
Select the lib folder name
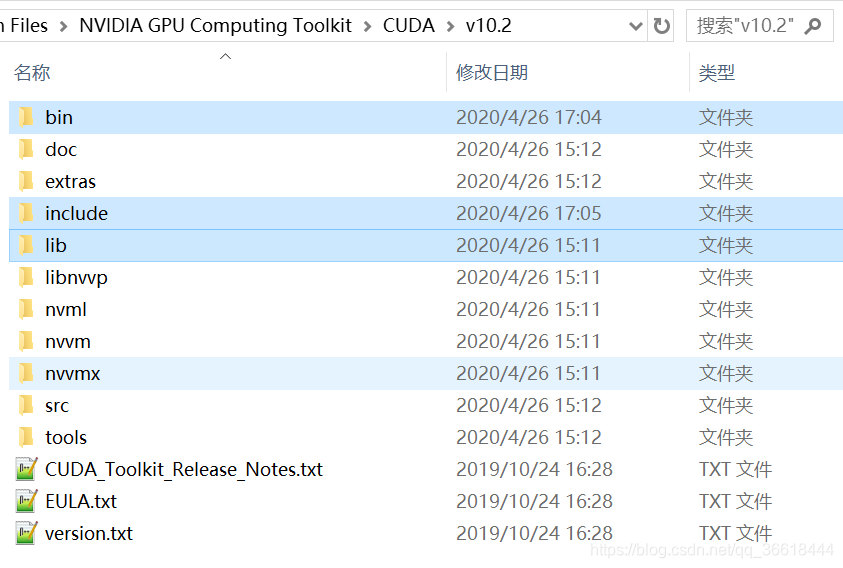(56, 245)
